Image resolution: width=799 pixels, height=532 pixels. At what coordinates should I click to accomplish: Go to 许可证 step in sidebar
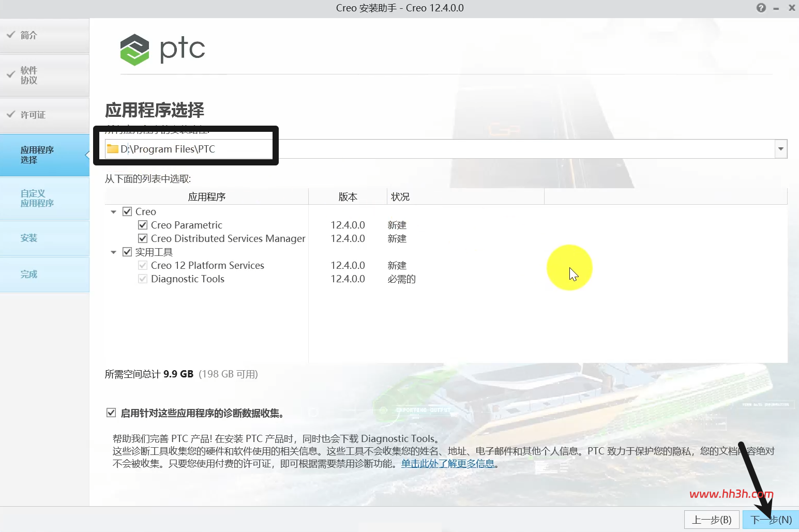click(x=44, y=115)
